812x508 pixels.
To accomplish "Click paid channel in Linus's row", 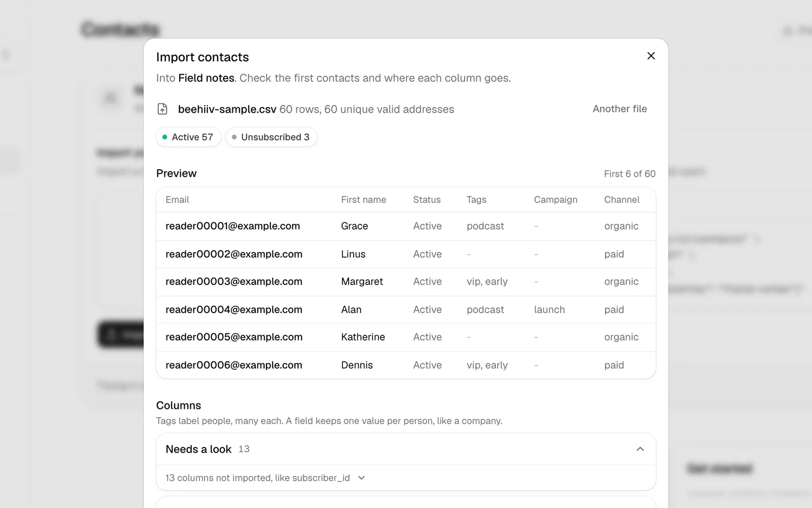I will (614, 254).
